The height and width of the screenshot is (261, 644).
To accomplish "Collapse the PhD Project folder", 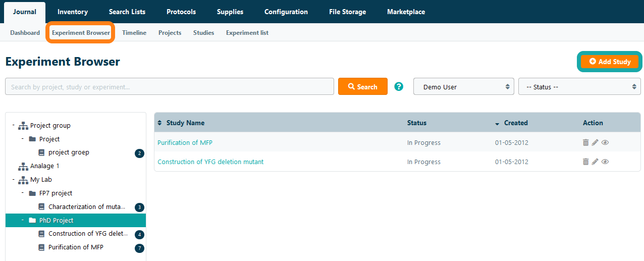I will [23, 220].
